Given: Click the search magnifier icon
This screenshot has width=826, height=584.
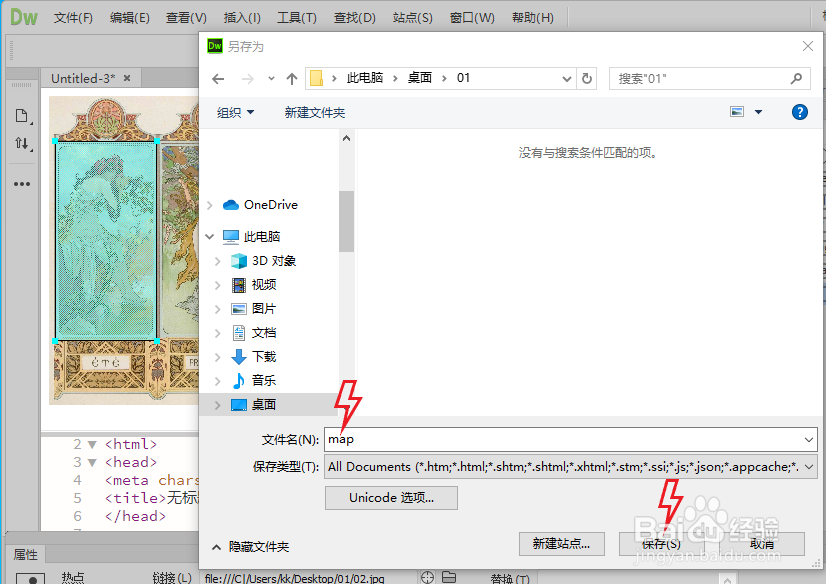Looking at the screenshot, I should (x=796, y=78).
